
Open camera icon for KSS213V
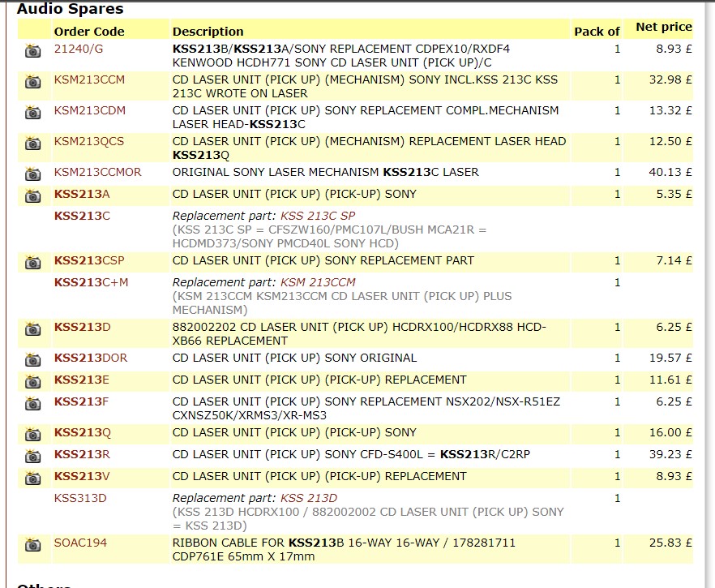point(32,478)
